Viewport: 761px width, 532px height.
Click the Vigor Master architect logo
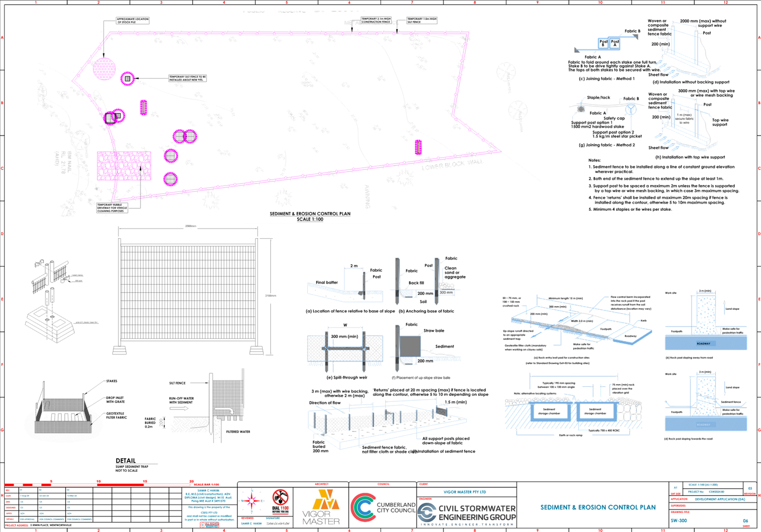321,507
